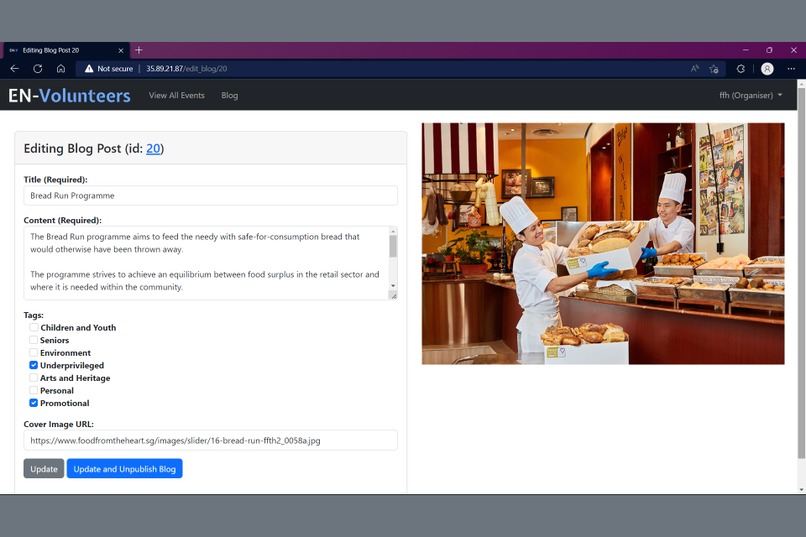The image size is (806, 537).
Task: Open View All Events page
Action: pyautogui.click(x=177, y=96)
